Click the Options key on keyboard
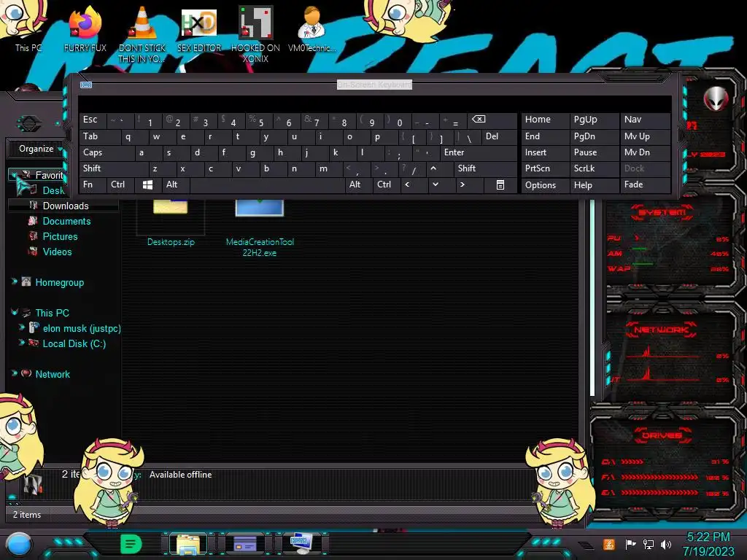This screenshot has height=560, width=747. 546,184
